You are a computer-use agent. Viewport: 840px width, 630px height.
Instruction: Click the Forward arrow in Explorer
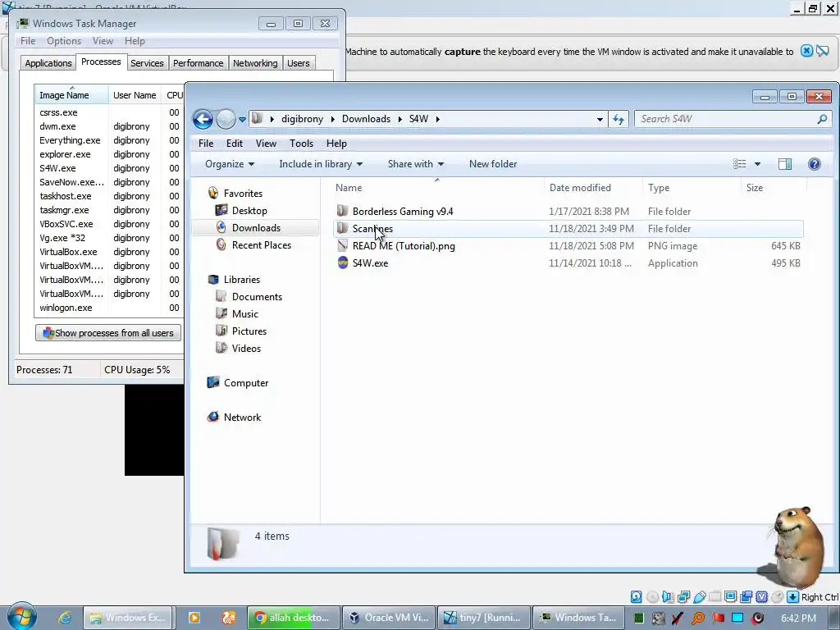226,119
